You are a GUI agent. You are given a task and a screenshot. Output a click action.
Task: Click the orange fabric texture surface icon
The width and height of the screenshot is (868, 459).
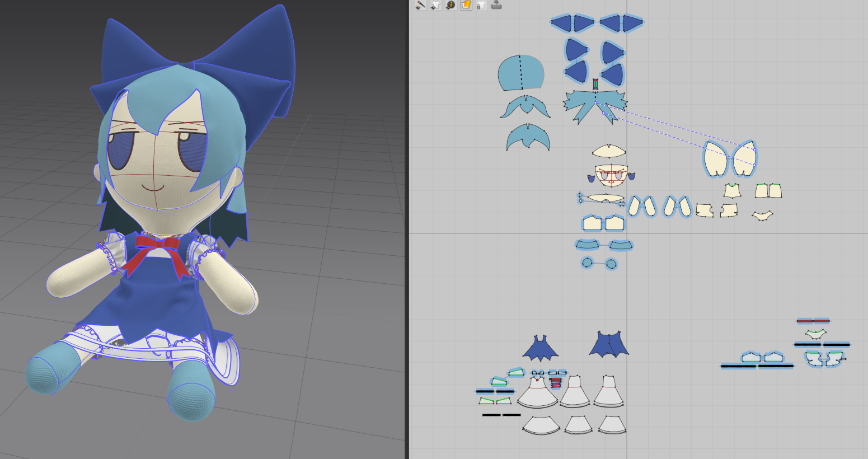[466, 5]
